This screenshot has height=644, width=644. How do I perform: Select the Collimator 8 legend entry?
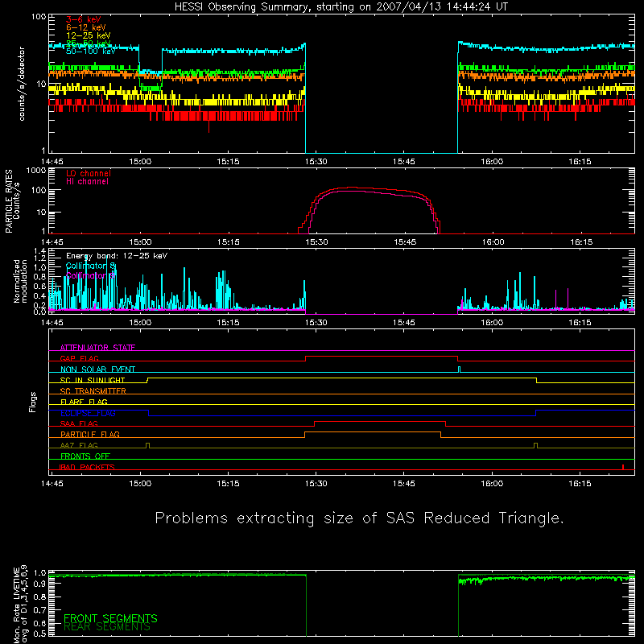(91, 266)
